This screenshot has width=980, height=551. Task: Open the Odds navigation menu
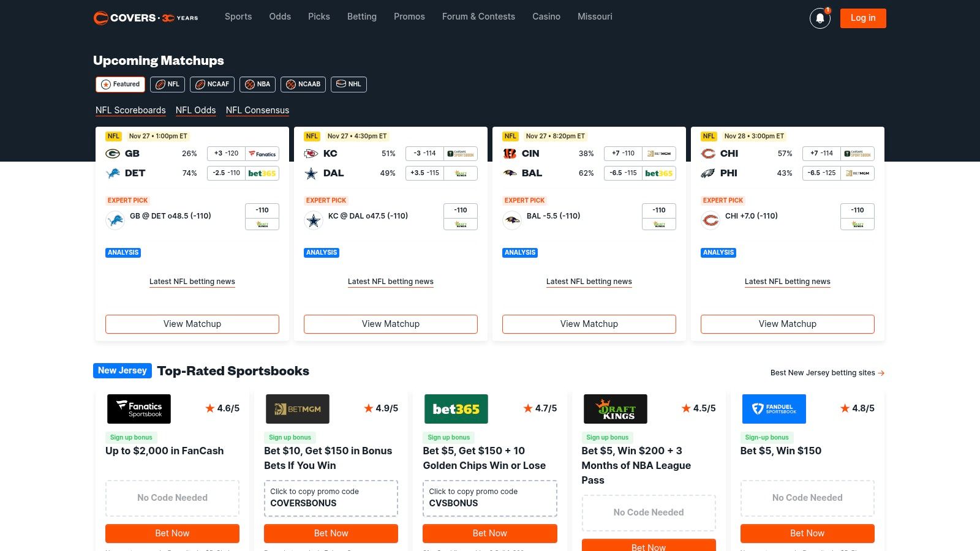pyautogui.click(x=280, y=17)
